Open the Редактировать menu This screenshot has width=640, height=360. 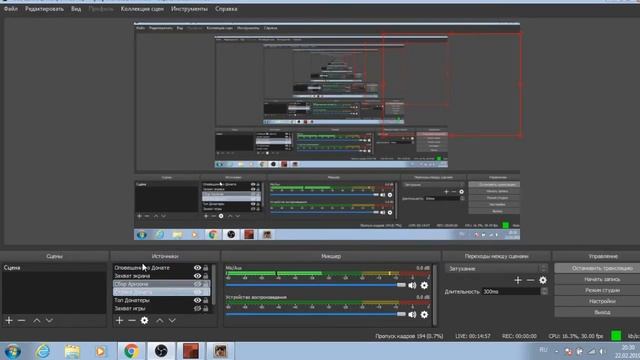(x=44, y=9)
